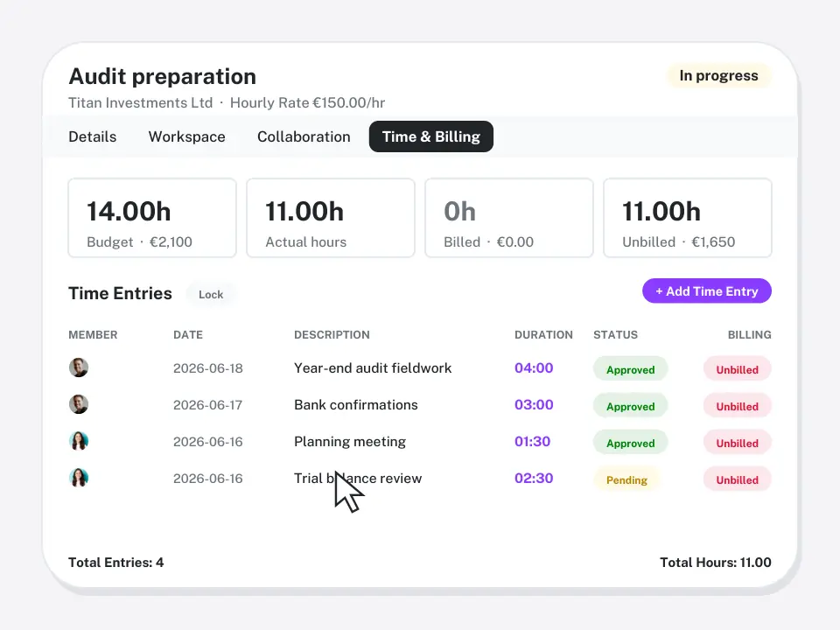Click the BILLING column header
The height and width of the screenshot is (630, 840).
(750, 335)
